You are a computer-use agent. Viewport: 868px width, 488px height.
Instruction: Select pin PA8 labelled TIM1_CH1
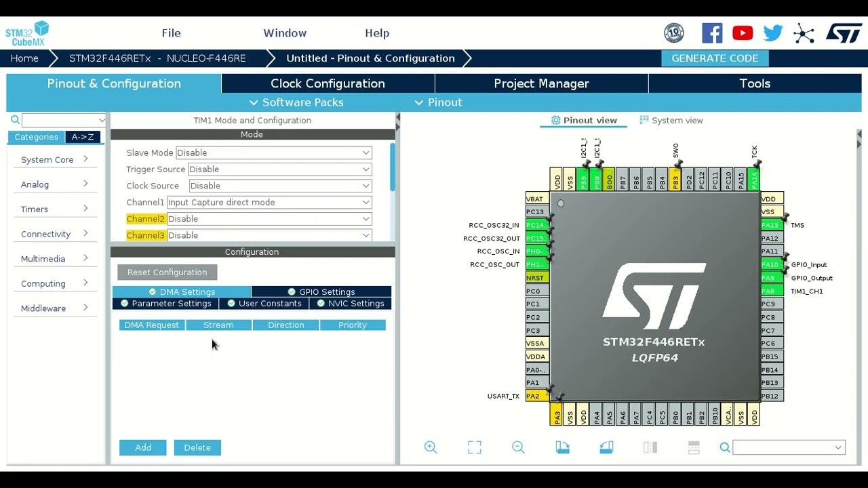point(772,291)
